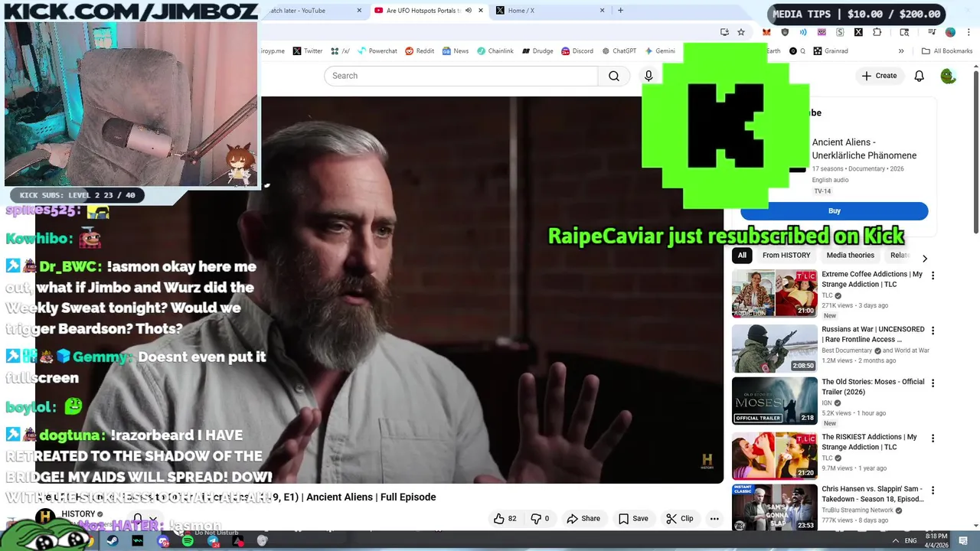The width and height of the screenshot is (980, 551).
Task: Show more filter chips with right arrow
Action: [x=924, y=259]
